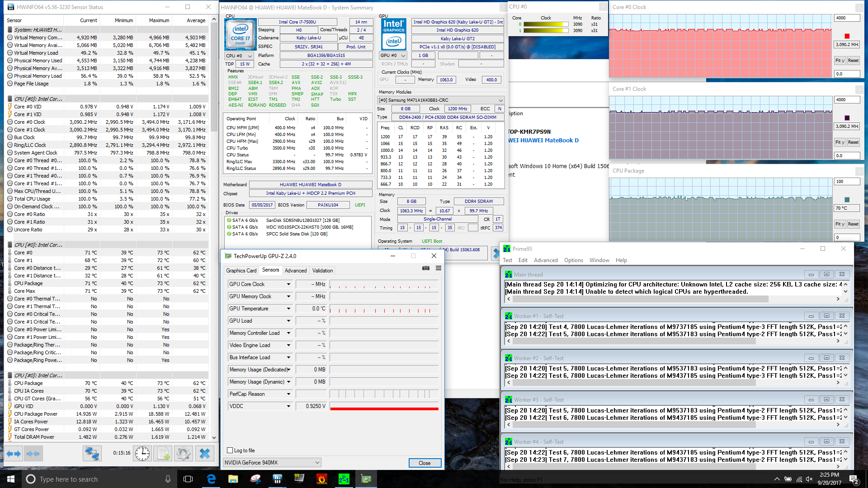
Task: Click the expand sensor window arrows icon
Action: (x=13, y=453)
